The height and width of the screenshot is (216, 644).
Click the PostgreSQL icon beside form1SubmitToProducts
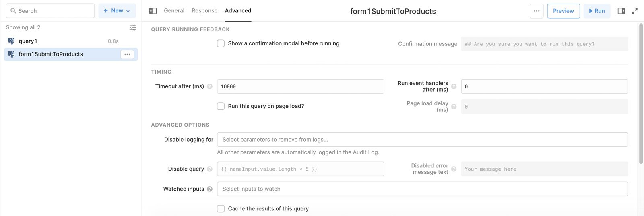point(11,54)
